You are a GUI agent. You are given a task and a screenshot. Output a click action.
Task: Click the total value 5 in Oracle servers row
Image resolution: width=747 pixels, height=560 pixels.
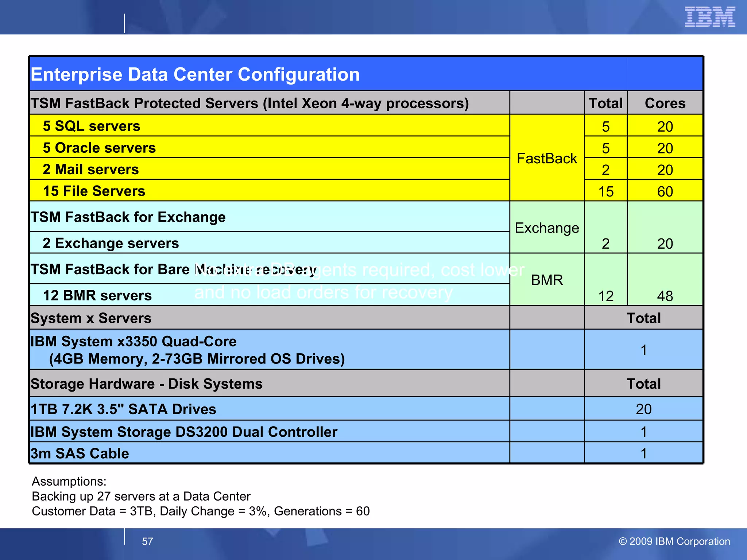point(606,148)
